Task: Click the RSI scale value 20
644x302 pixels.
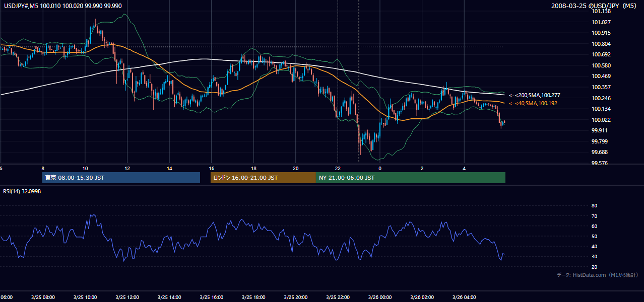Action: [x=594, y=267]
